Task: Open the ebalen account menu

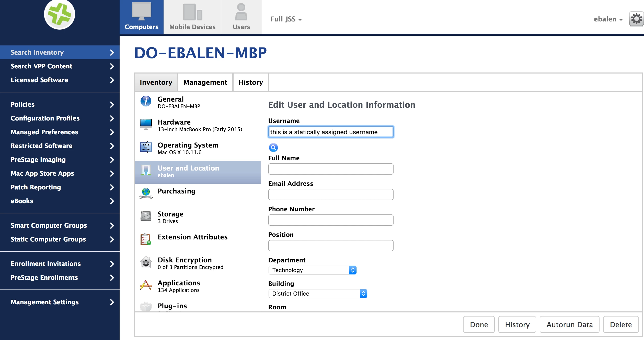Action: [x=608, y=19]
